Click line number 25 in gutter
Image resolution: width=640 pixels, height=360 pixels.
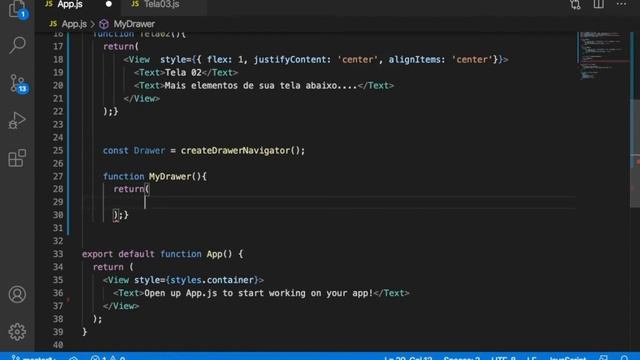[58, 151]
